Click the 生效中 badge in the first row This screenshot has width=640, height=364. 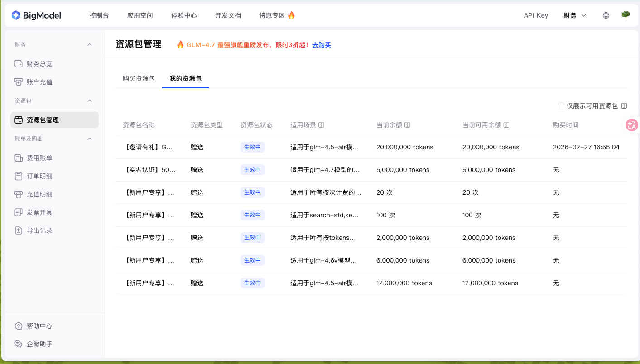(252, 147)
